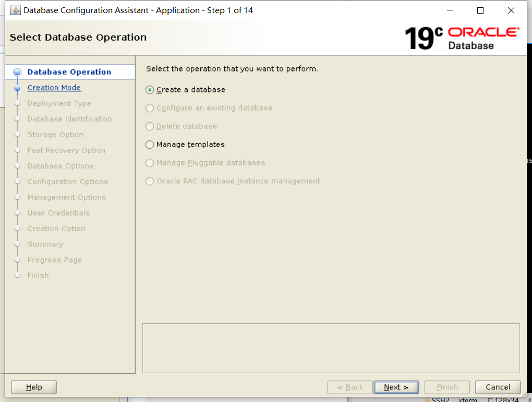This screenshot has width=532, height=402.
Task: Click the Select Database Operation heading
Action: click(78, 38)
